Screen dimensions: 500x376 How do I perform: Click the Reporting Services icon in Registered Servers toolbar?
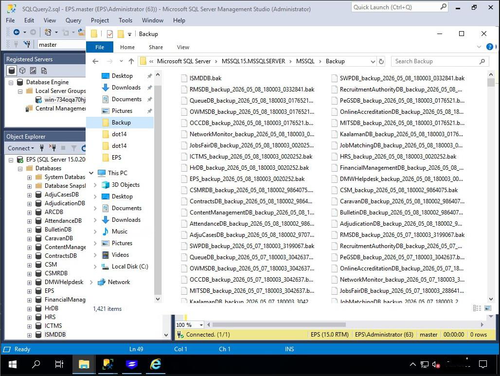(33, 70)
